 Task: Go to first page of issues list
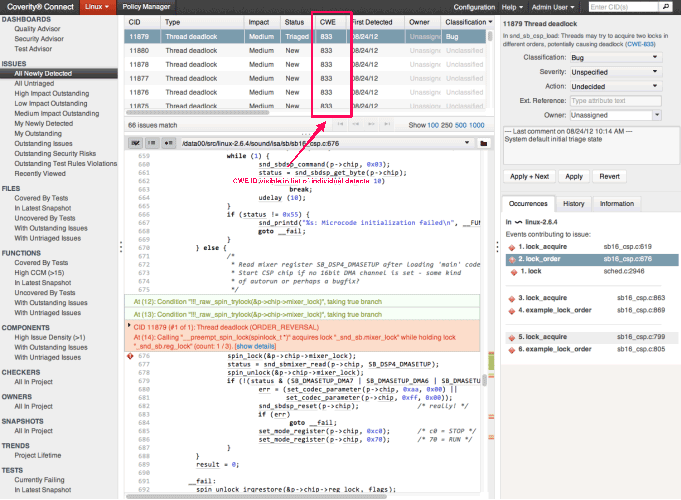point(340,124)
